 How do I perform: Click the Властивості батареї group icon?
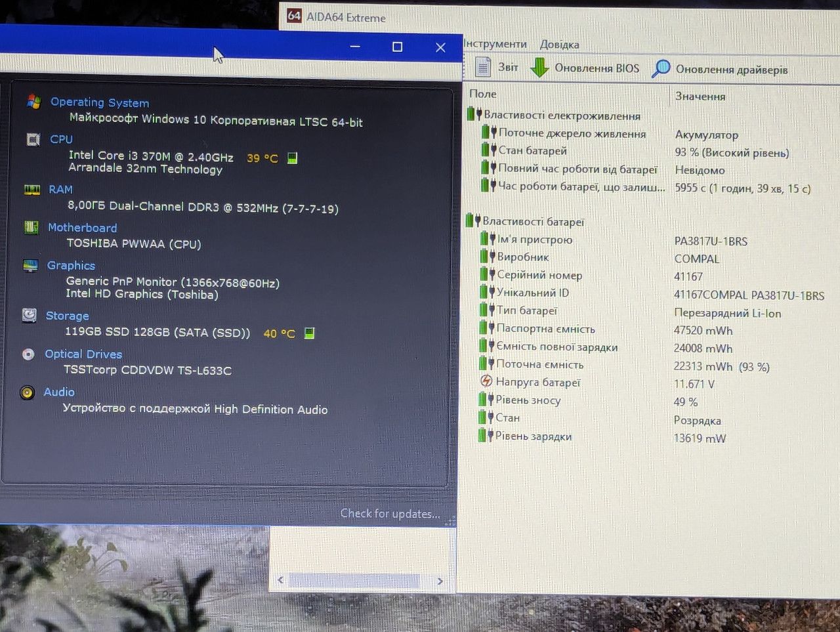point(474,221)
